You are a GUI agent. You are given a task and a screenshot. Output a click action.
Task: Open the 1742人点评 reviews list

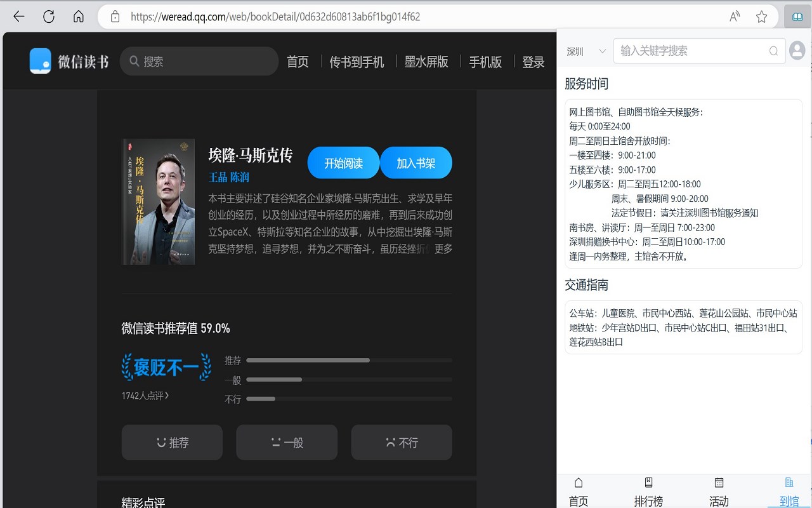click(x=145, y=396)
